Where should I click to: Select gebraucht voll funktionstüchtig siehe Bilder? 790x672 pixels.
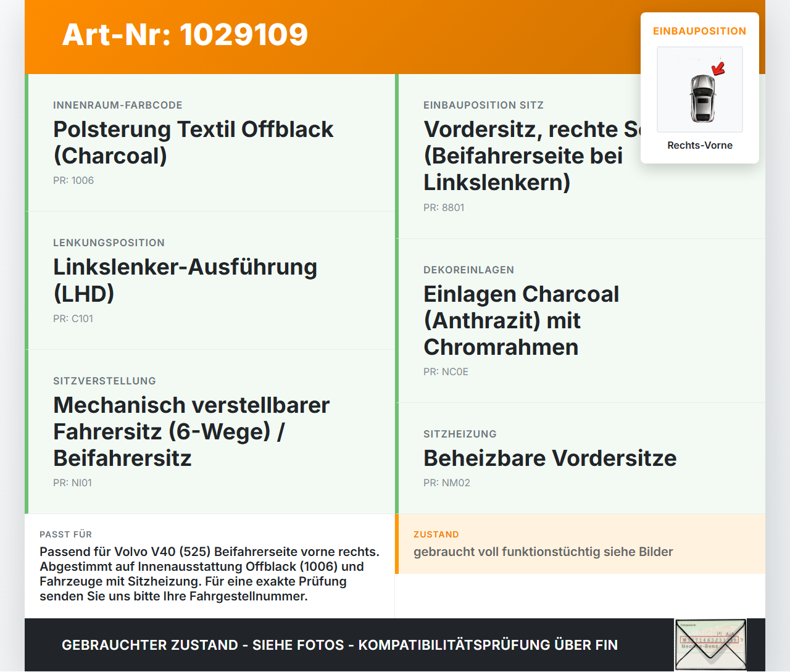tap(543, 552)
